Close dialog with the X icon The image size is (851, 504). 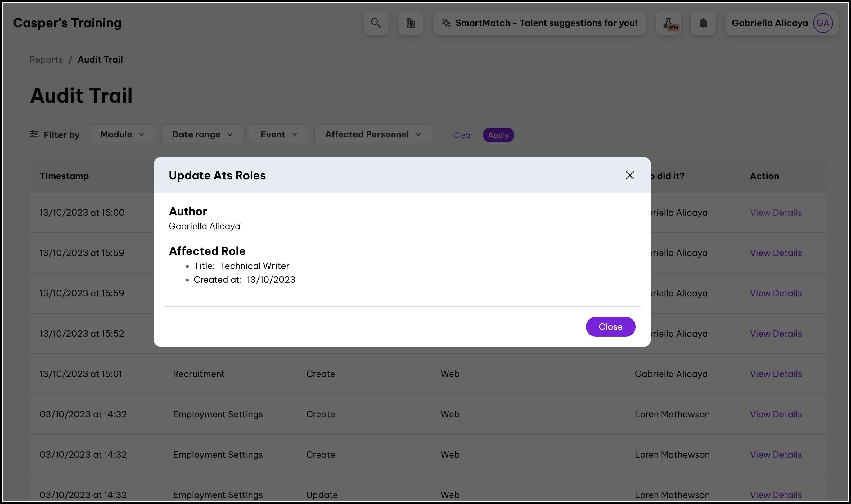630,175
